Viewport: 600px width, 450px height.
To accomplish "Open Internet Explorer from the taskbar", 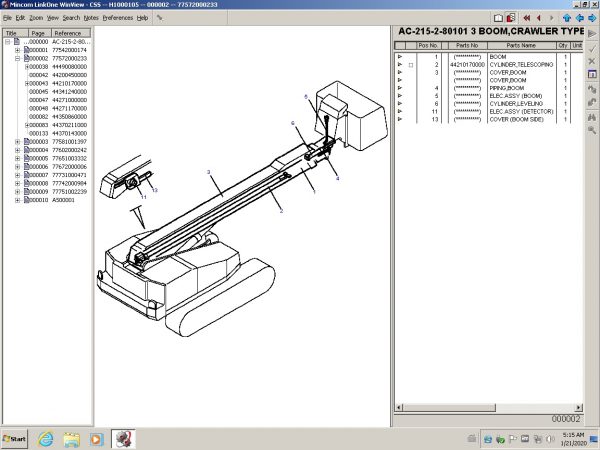I will coord(45,439).
